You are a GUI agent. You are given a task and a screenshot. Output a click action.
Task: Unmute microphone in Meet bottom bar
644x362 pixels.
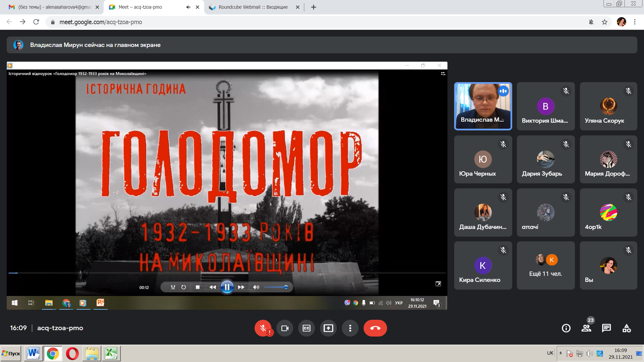point(263,328)
